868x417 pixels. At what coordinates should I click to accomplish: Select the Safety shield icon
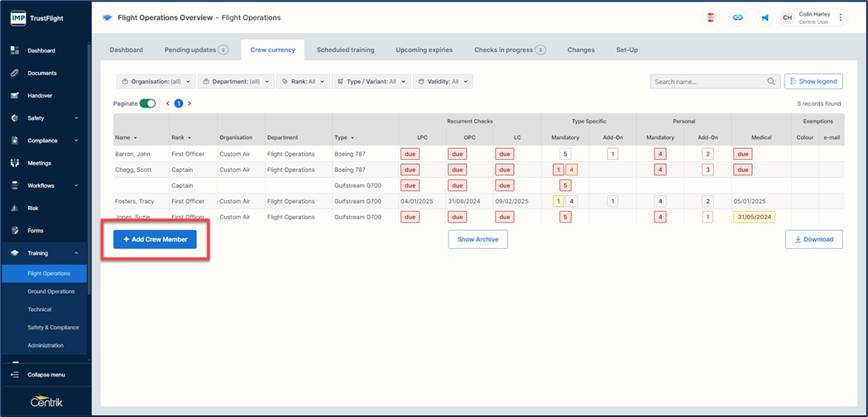coord(15,118)
